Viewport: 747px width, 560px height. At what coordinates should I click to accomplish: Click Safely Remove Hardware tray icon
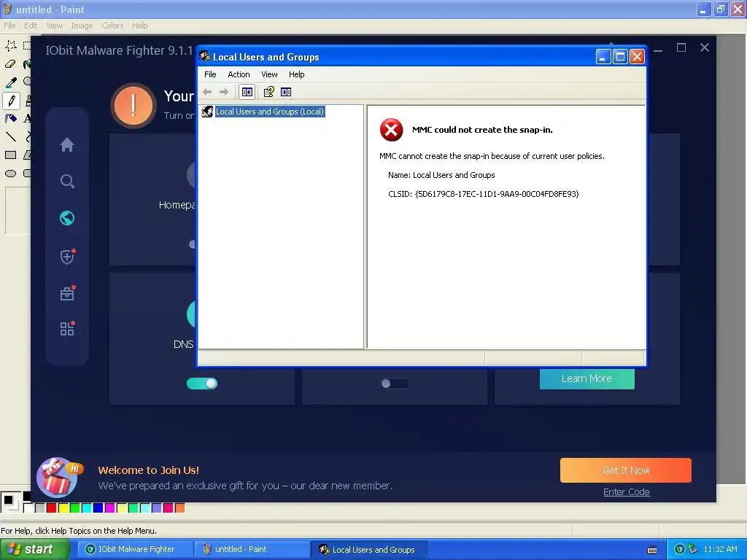click(693, 549)
